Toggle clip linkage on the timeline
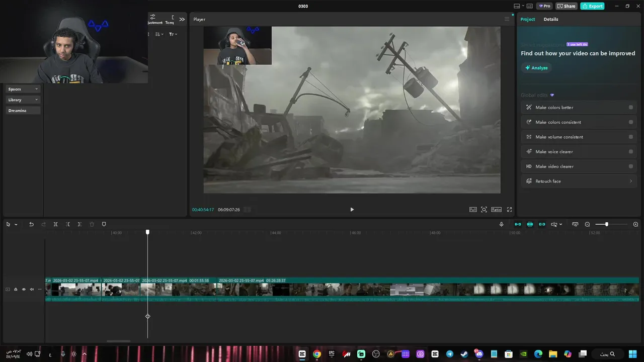Viewport: 644px width, 362px height. coord(542,224)
